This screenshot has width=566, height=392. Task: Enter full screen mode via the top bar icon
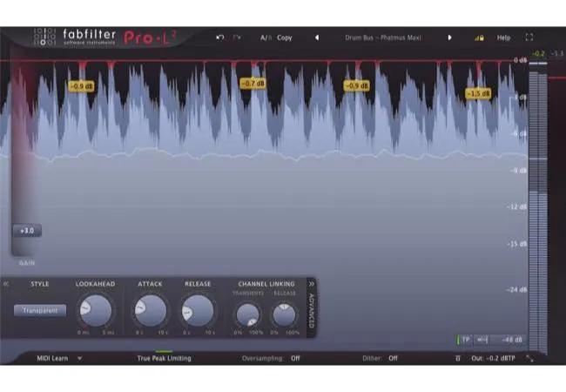coord(529,37)
